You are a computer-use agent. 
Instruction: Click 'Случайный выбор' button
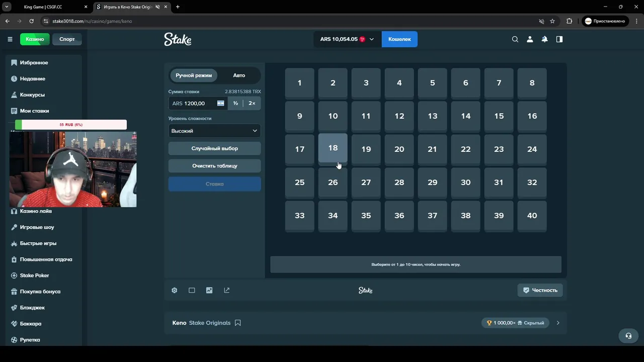pos(214,148)
